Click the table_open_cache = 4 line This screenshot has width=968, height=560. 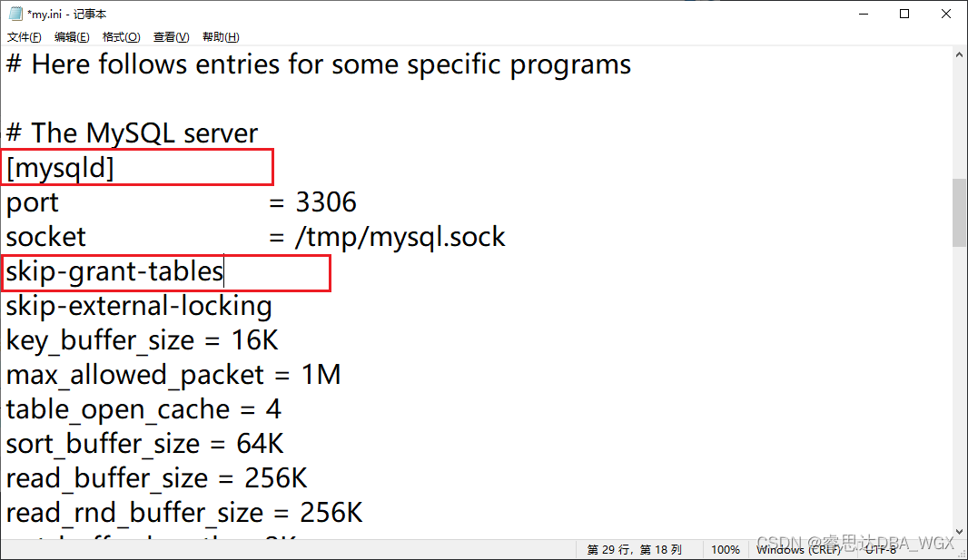tap(143, 409)
